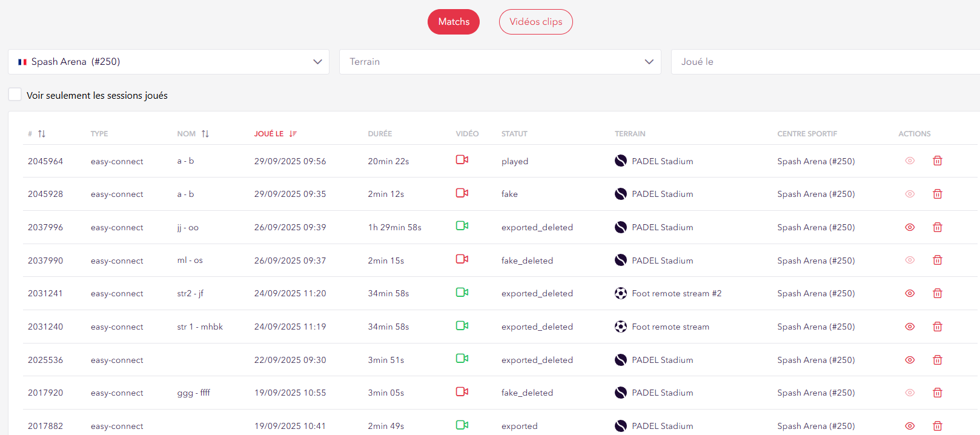Image resolution: width=980 pixels, height=435 pixels.
Task: Expand the Terrain filter dropdown
Action: tap(500, 62)
